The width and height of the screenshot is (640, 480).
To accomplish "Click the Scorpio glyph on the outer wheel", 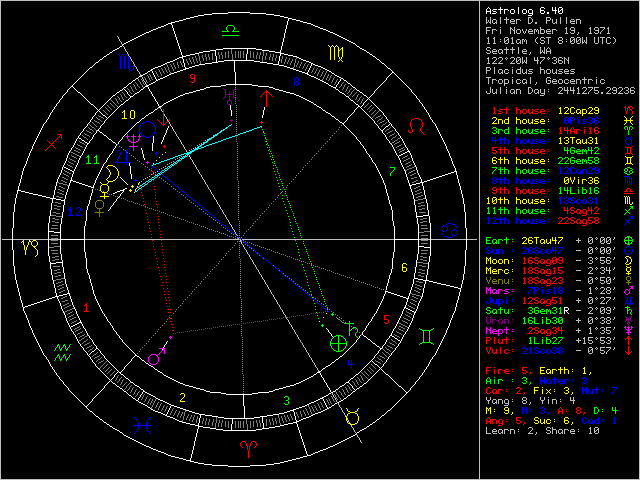I will click(x=127, y=62).
